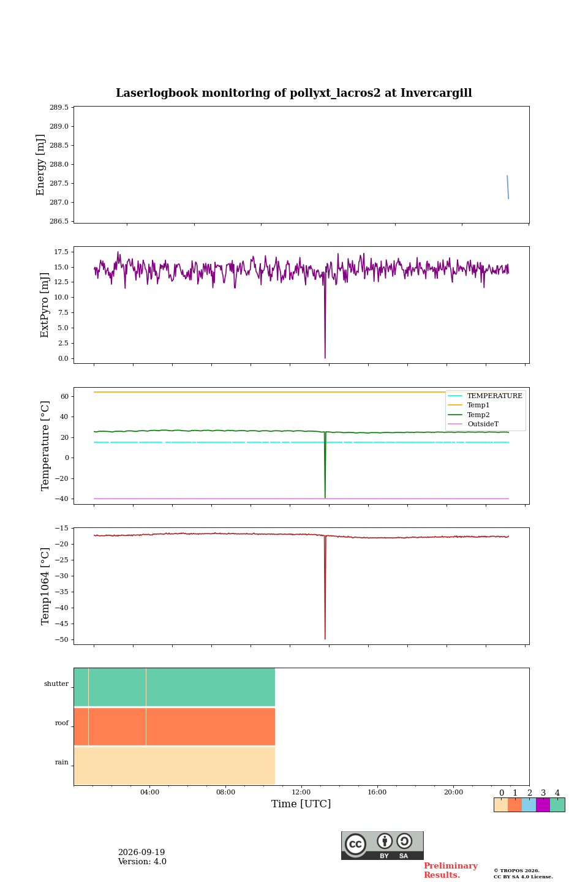Image resolution: width=588 pixels, height=882 pixels.
Task: Click the Creative Commons BY-SA license badge
Action: pyautogui.click(x=382, y=845)
